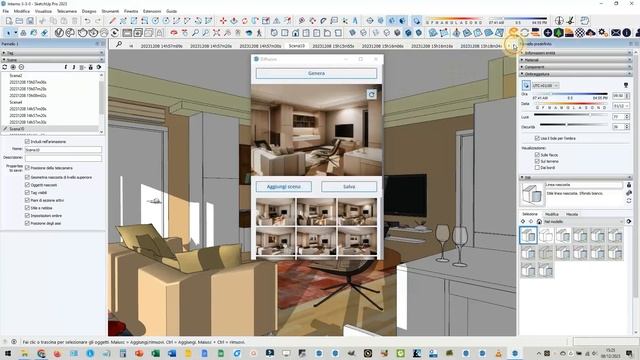Toggle 'Dai bordi' shadow checkbox
The width and height of the screenshot is (640, 360).
(537, 167)
